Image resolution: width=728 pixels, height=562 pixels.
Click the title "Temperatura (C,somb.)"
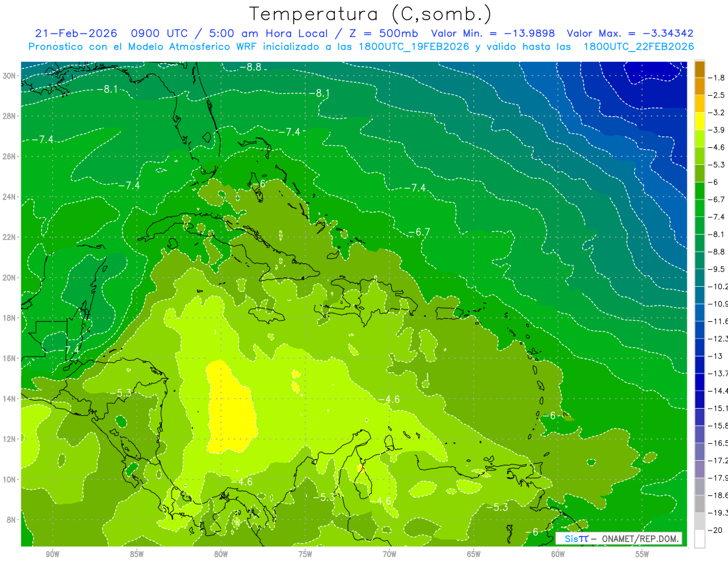[371, 15]
